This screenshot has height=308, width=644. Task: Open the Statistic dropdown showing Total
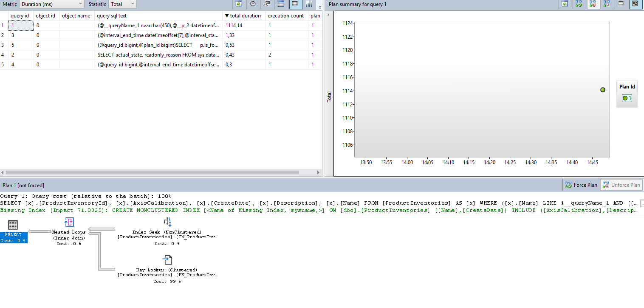click(122, 4)
